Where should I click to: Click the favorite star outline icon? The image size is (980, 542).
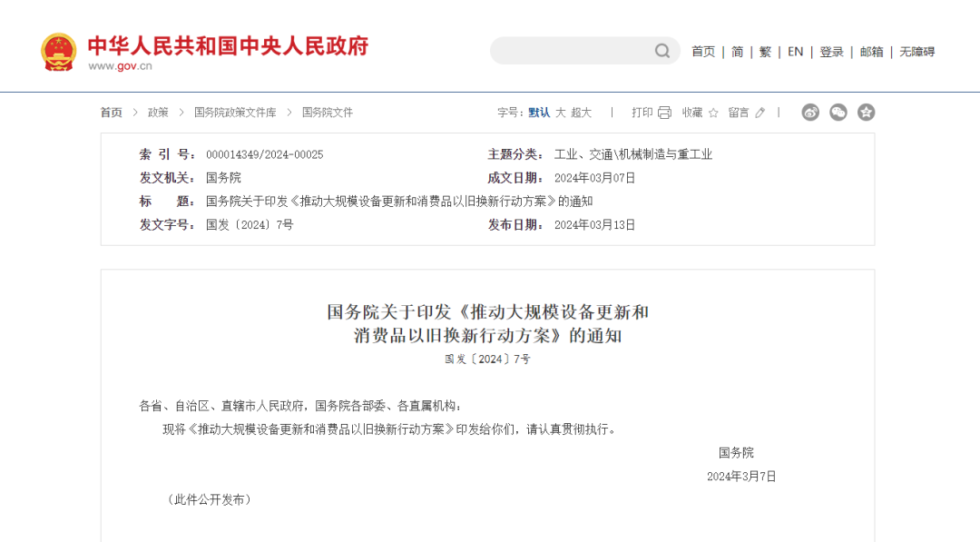coord(713,113)
